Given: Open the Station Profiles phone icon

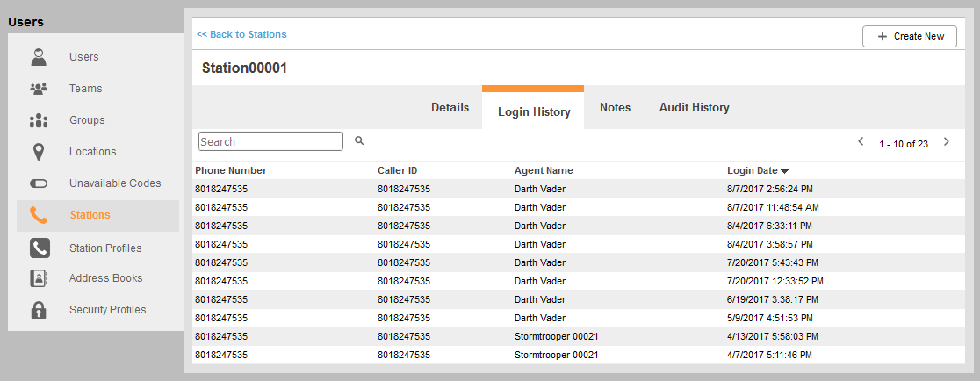Looking at the screenshot, I should (39, 248).
